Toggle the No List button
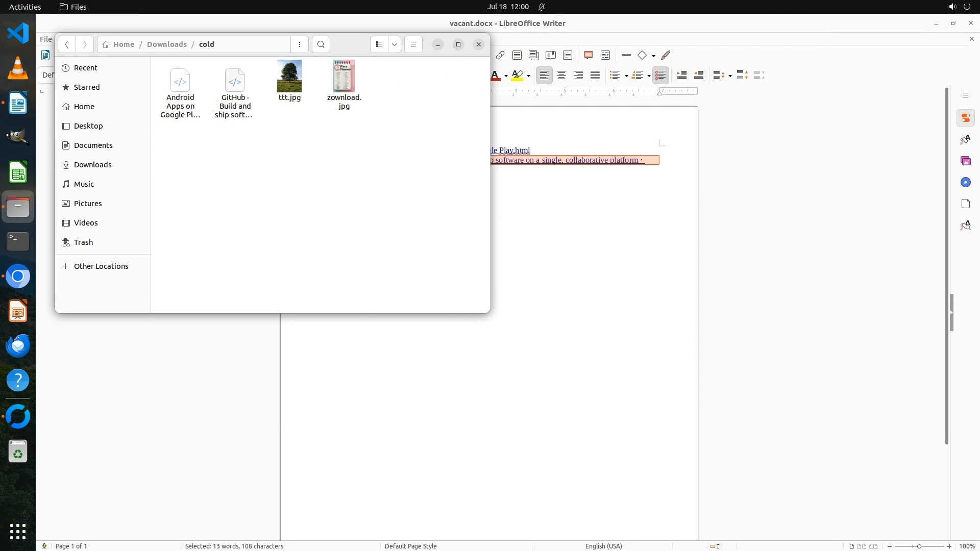980x551 pixels. click(660, 75)
